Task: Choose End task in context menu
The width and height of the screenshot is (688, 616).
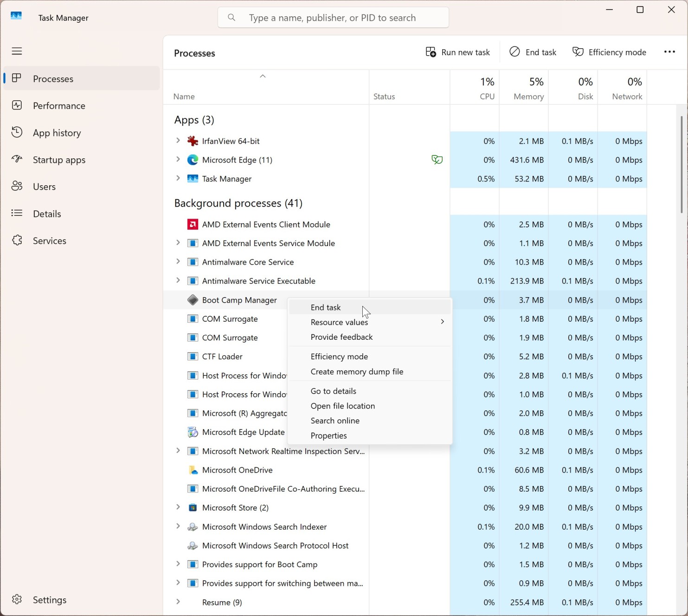Action: pyautogui.click(x=370, y=307)
